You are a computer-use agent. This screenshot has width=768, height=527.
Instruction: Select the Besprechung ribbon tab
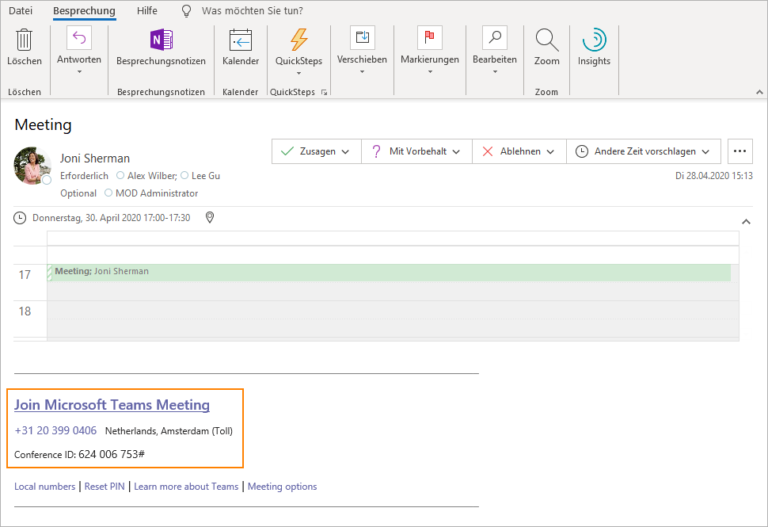[x=84, y=10]
